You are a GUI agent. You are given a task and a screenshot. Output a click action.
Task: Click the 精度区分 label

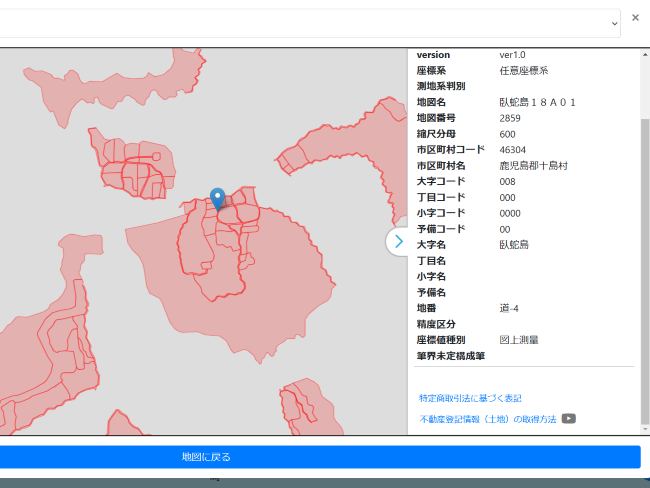pyautogui.click(x=436, y=324)
